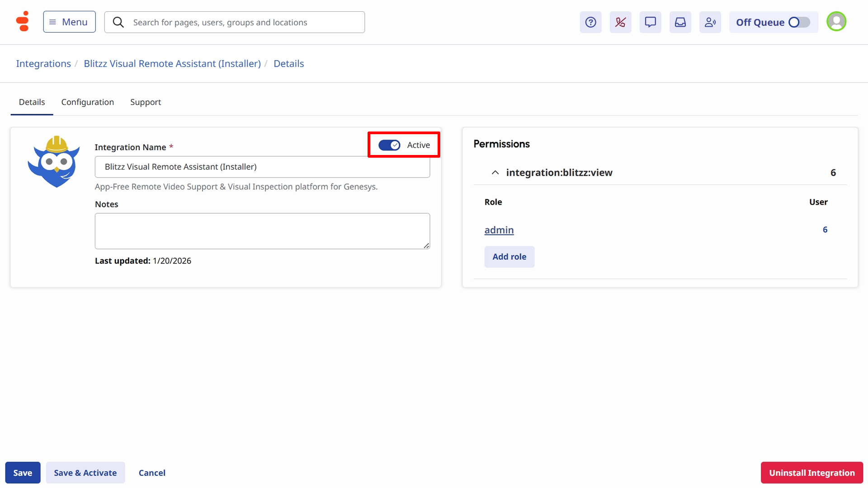Viewport: 868px width, 488px height.
Task: Open the chat bubble icon
Action: coord(650,22)
